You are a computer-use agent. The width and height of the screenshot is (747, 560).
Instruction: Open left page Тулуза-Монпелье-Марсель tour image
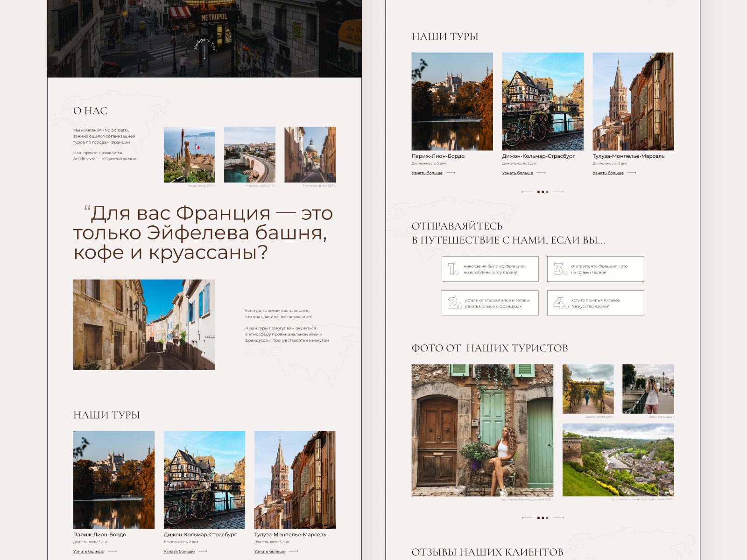(295, 480)
